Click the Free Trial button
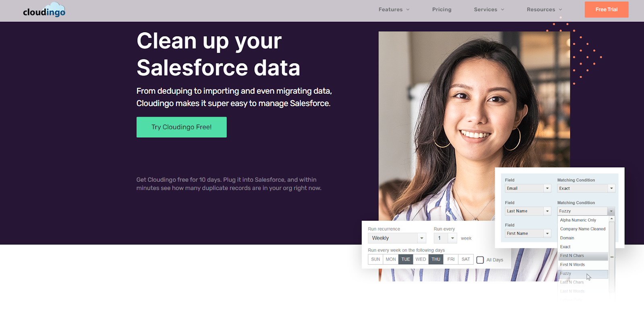Viewport: 644px width, 314px height. tap(607, 10)
